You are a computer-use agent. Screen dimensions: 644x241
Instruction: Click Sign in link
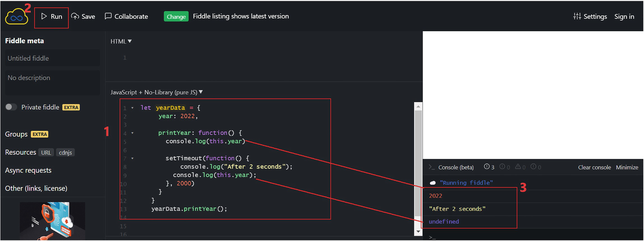624,16
